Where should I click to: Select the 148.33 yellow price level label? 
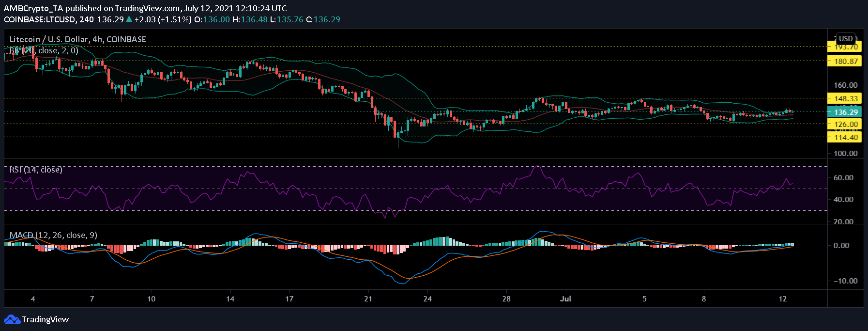[845, 98]
